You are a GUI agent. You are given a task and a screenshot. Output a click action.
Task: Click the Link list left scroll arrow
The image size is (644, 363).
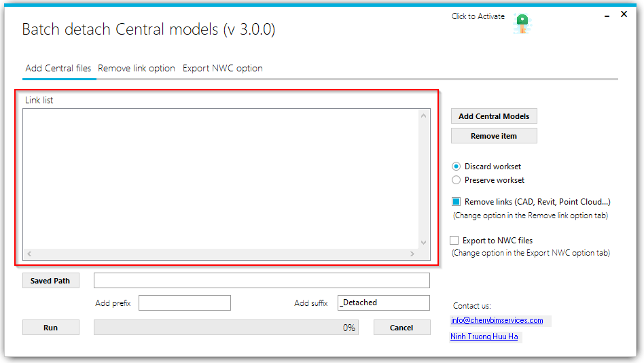pyautogui.click(x=29, y=254)
